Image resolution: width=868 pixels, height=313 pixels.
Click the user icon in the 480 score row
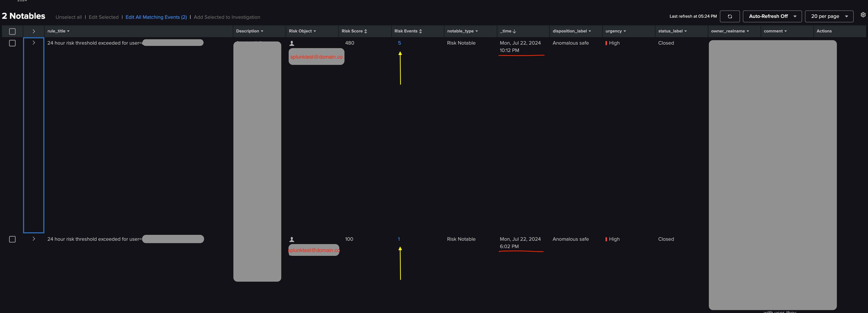pyautogui.click(x=292, y=43)
